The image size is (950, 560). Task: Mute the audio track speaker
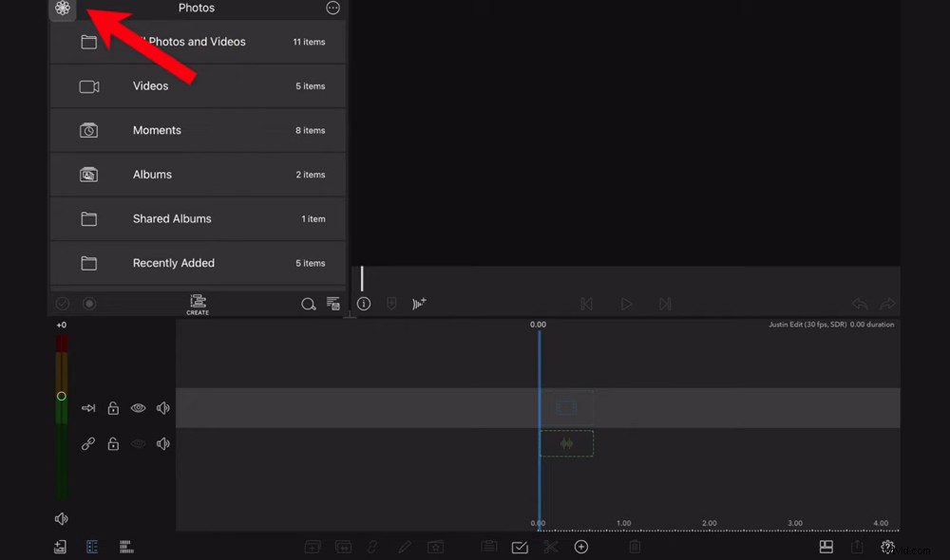click(x=162, y=442)
